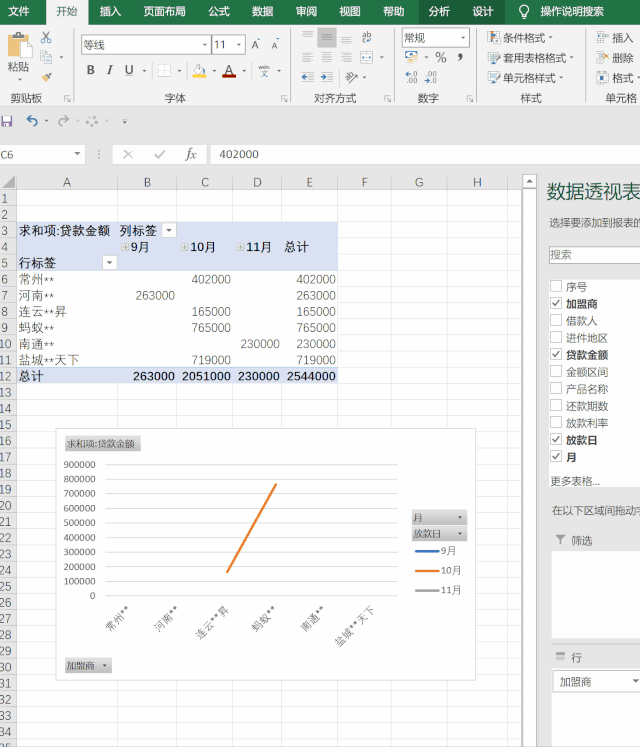Switch to the 分析 ribbon tab
The width and height of the screenshot is (640, 747).
439,11
